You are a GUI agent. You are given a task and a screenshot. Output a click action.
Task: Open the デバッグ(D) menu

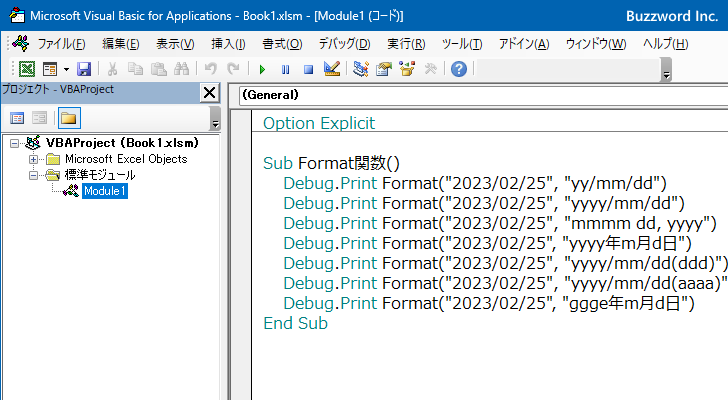coord(344,44)
